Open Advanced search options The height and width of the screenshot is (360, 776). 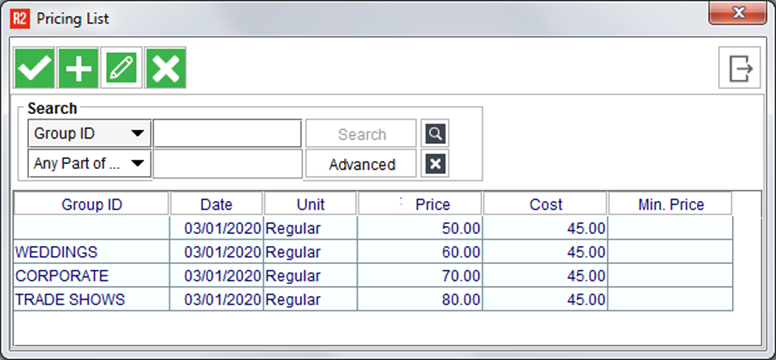pyautogui.click(x=361, y=164)
